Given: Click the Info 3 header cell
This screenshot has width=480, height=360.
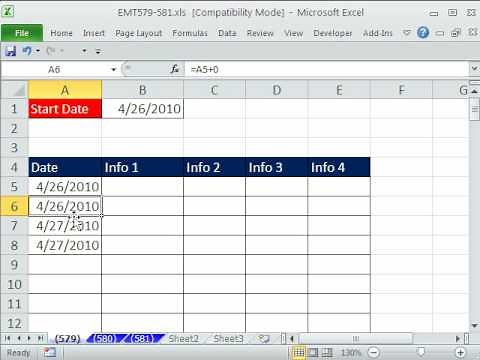Looking at the screenshot, I should (277, 167).
